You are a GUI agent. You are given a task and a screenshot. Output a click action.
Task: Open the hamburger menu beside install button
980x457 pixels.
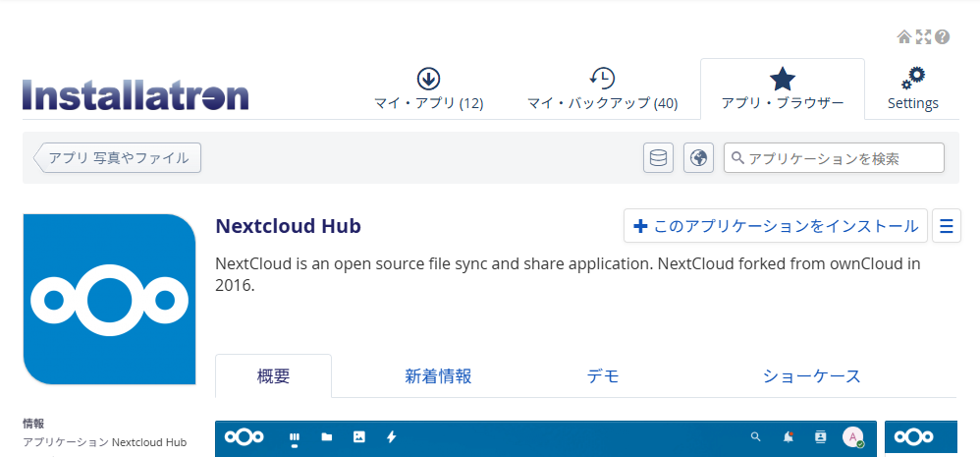(947, 226)
